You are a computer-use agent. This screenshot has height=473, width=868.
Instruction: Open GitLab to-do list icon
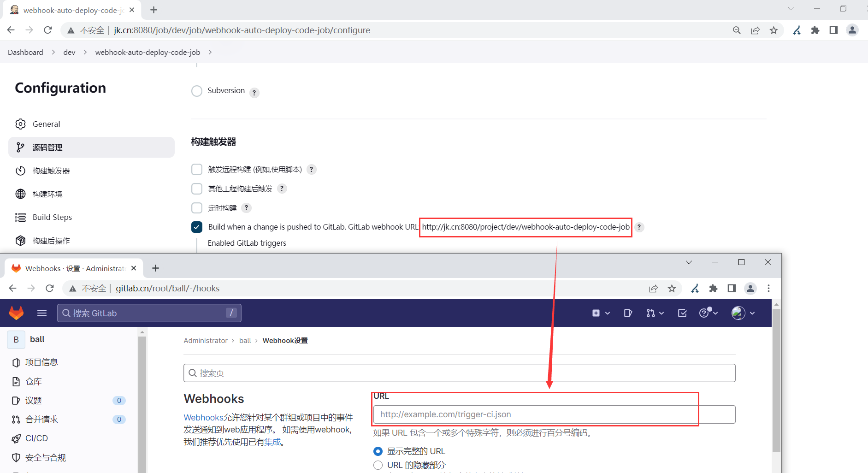[x=682, y=313]
